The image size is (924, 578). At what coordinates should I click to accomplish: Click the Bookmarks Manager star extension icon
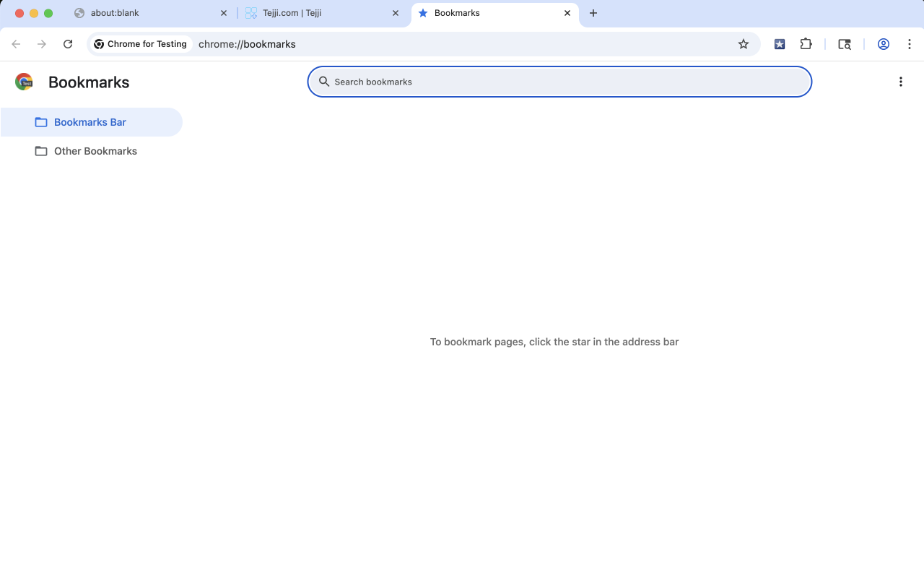[x=780, y=44]
